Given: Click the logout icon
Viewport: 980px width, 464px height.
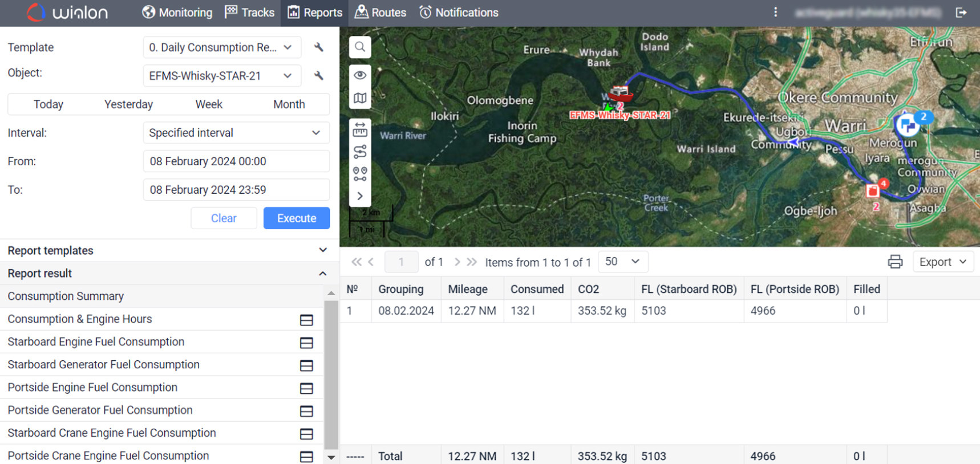Looking at the screenshot, I should coord(961,13).
